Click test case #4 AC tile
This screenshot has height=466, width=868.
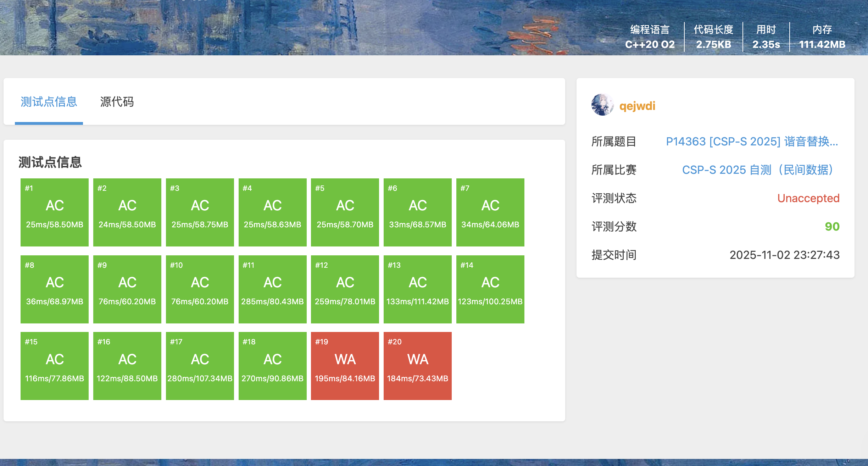[272, 212]
